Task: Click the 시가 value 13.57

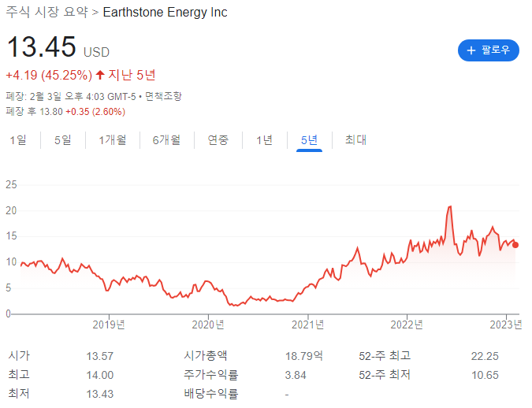Action: tap(100, 356)
